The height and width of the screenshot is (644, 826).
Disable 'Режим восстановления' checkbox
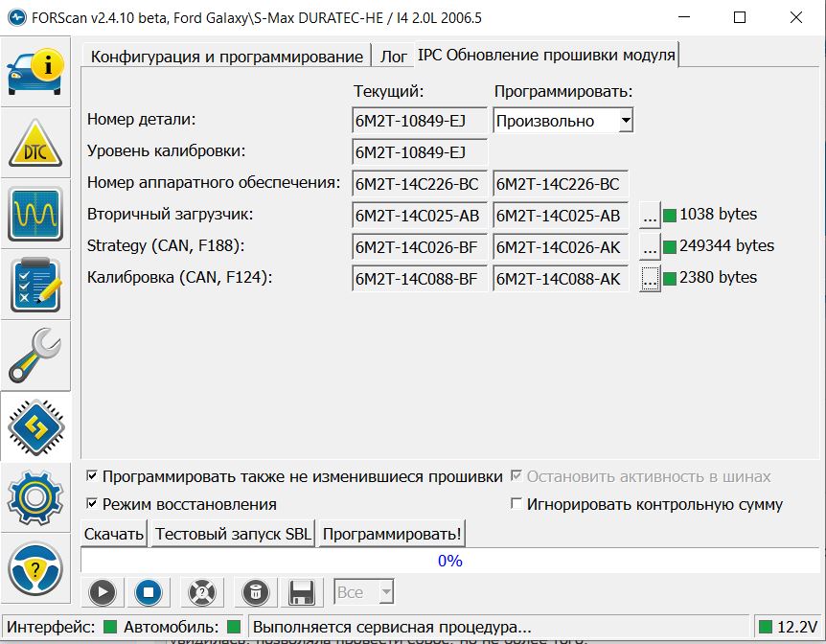pyautogui.click(x=92, y=504)
